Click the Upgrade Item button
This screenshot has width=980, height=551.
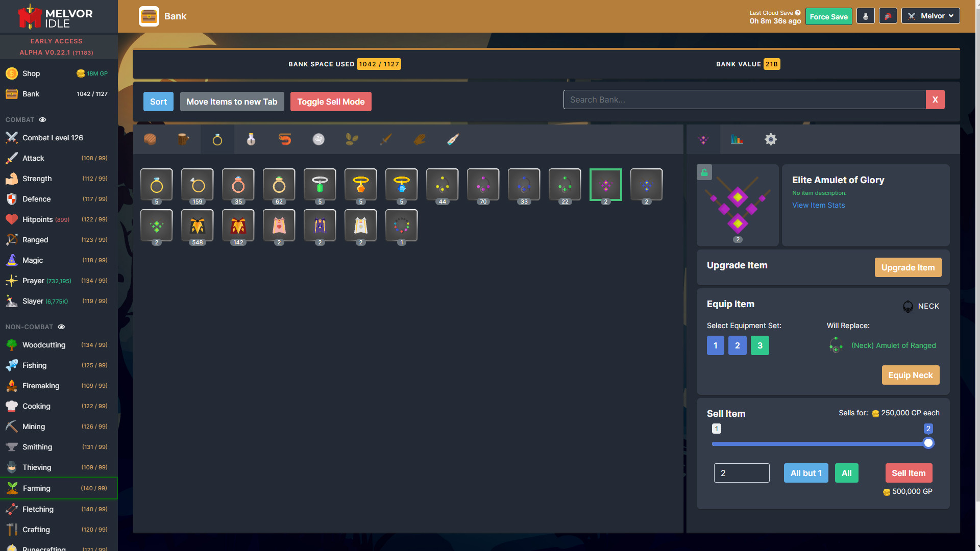[x=908, y=267]
